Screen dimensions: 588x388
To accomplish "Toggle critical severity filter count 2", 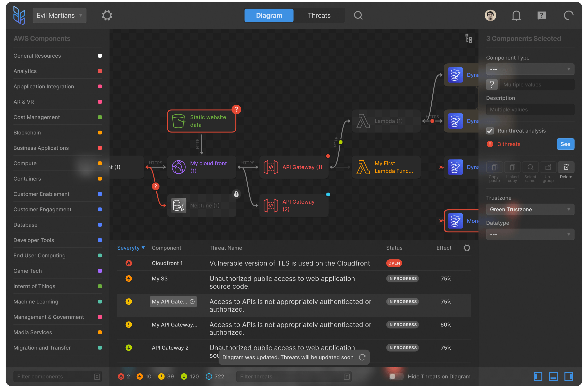I will tap(124, 376).
